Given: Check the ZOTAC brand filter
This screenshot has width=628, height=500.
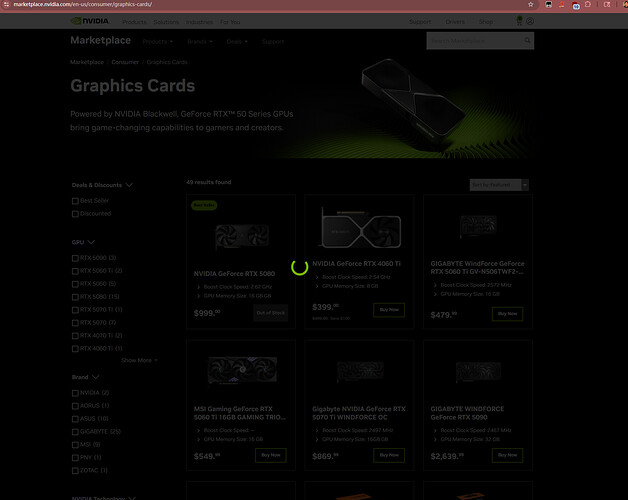Looking at the screenshot, I should coord(75,470).
